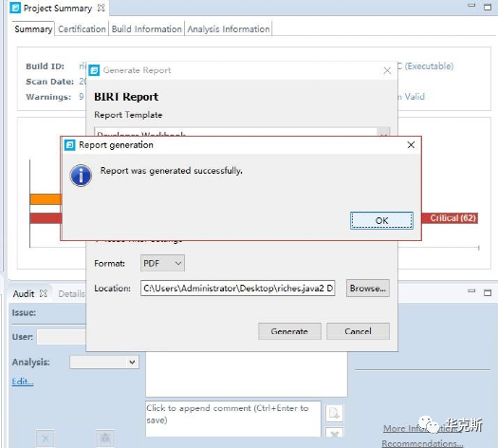Click the comment text box
The image size is (498, 448).
pyautogui.click(x=233, y=419)
